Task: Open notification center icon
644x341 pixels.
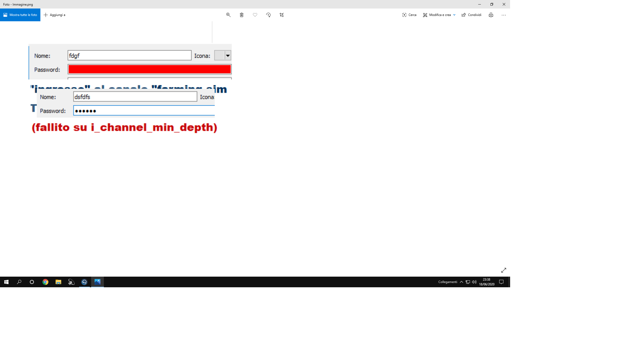Action: click(501, 282)
